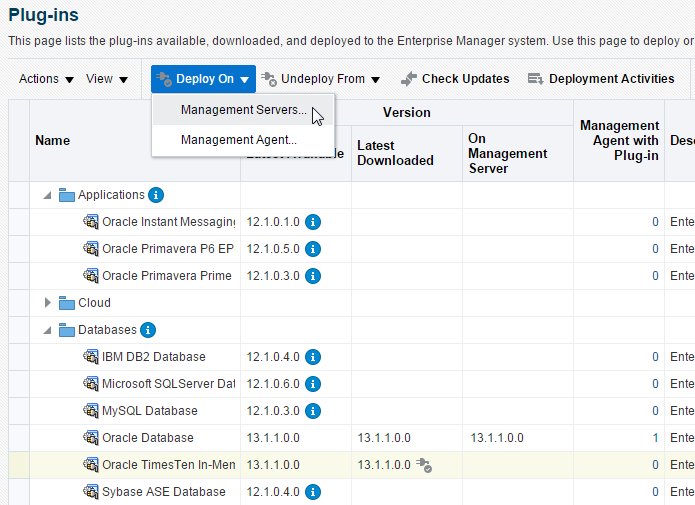Click version 12.1.0.5.0 in Primavera P6 row

(273, 249)
